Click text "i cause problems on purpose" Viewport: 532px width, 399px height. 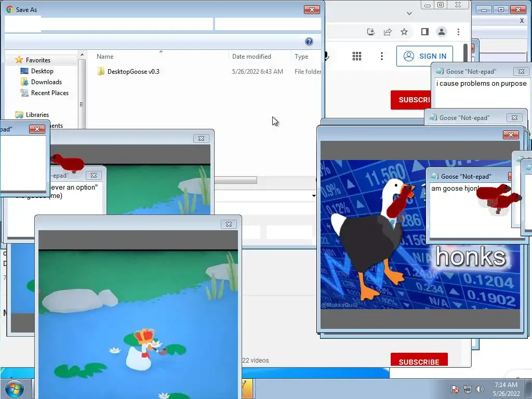(482, 84)
